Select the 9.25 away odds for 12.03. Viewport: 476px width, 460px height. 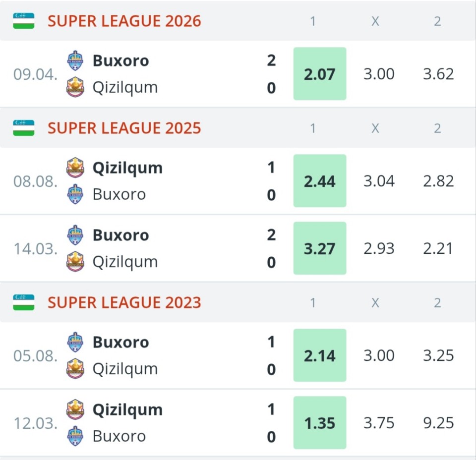[438, 423]
